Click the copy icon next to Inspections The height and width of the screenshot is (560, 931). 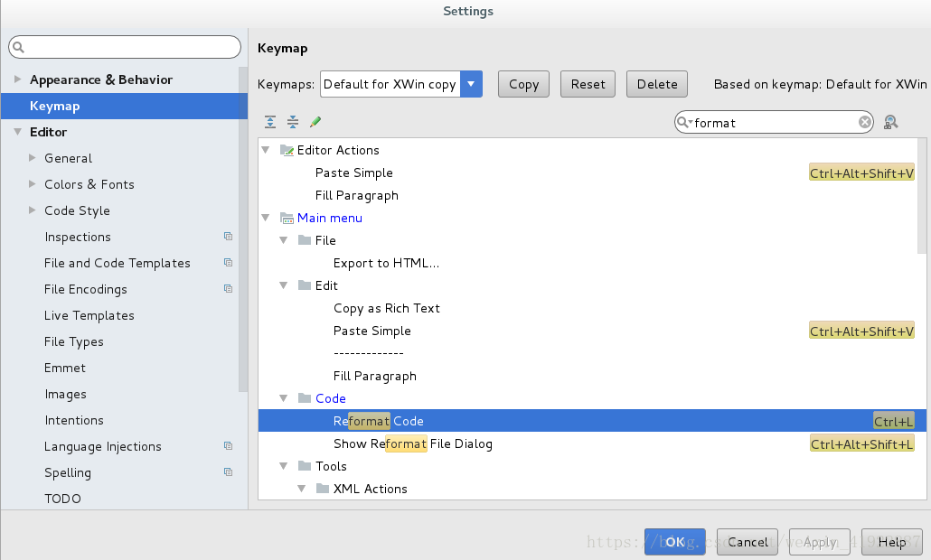pyautogui.click(x=228, y=236)
